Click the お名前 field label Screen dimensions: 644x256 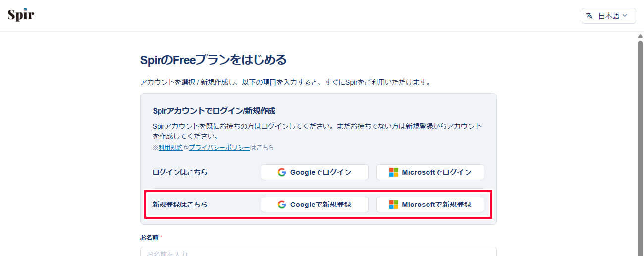tap(149, 238)
